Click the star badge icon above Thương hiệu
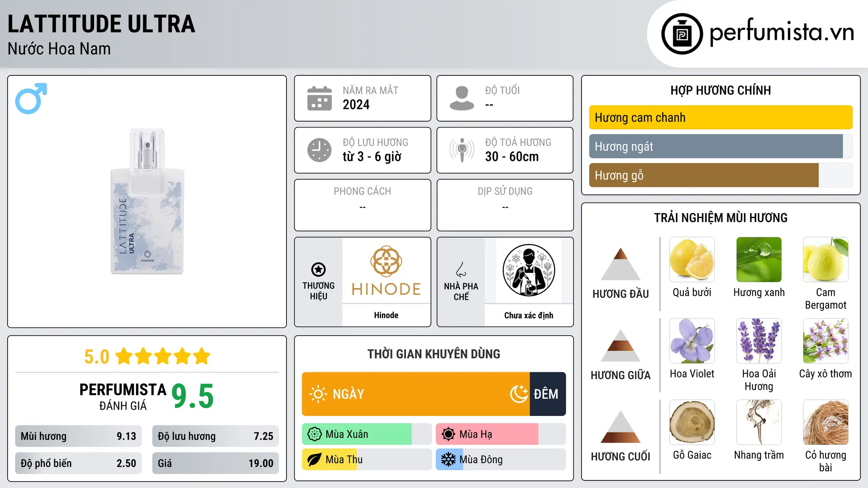 [318, 269]
